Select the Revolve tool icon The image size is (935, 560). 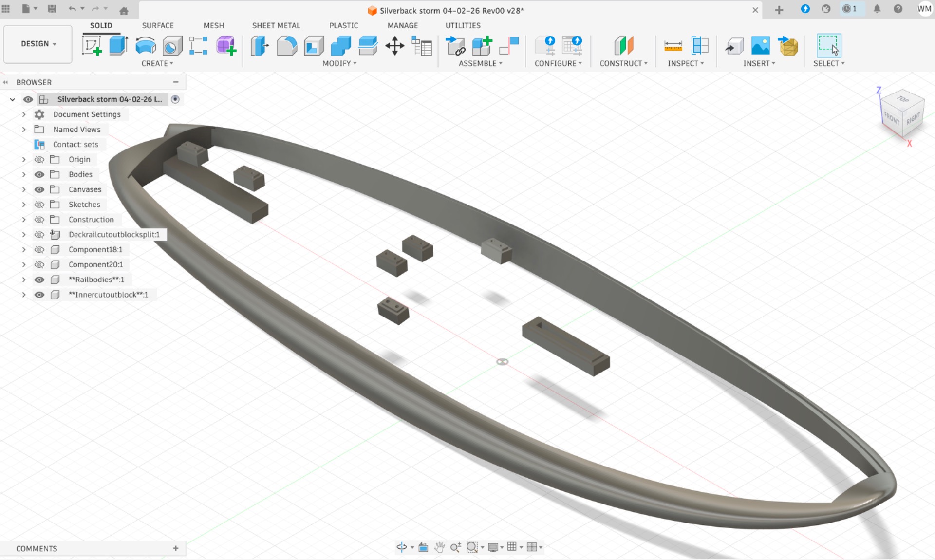point(145,46)
